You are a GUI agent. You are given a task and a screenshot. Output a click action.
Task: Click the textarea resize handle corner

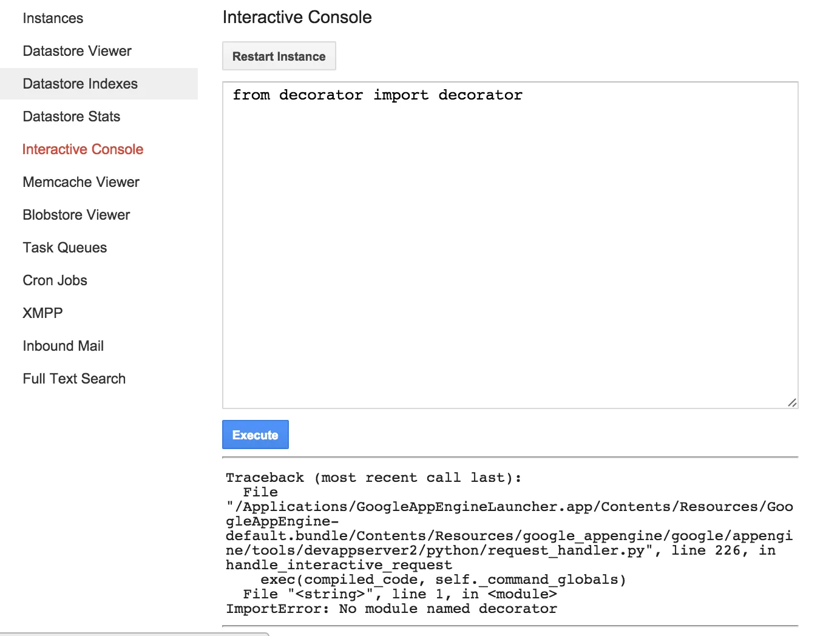pyautogui.click(x=792, y=402)
